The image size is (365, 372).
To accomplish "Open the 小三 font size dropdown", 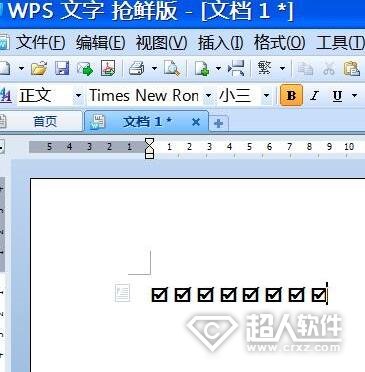I will coord(266,96).
